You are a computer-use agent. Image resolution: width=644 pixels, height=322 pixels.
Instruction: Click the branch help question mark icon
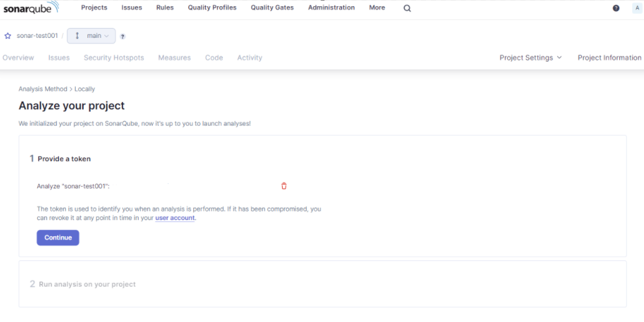tap(122, 37)
